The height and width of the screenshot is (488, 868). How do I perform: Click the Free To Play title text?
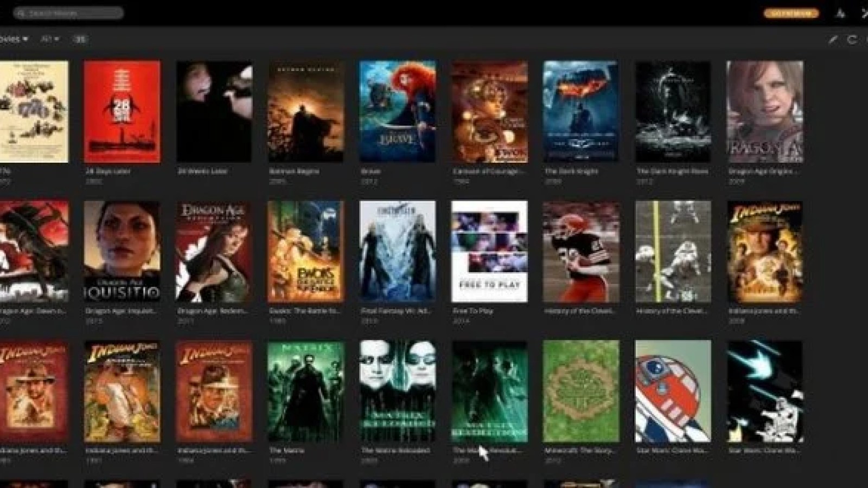click(x=473, y=311)
